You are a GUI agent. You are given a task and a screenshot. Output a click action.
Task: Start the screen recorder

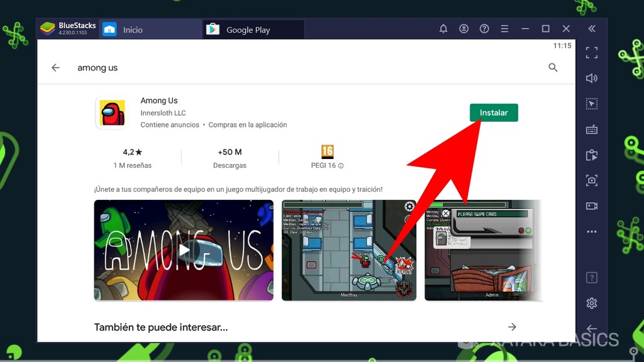tap(591, 206)
